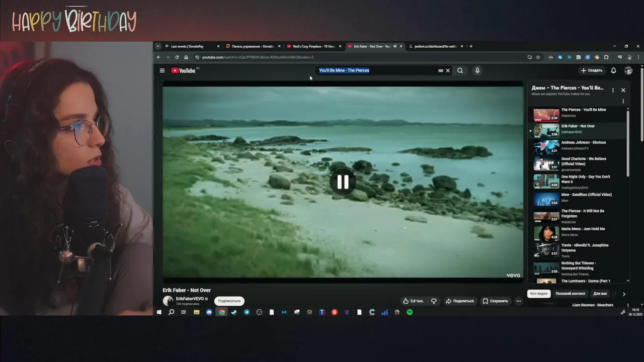Grab the playlist panel scrollbar

click(x=628, y=143)
